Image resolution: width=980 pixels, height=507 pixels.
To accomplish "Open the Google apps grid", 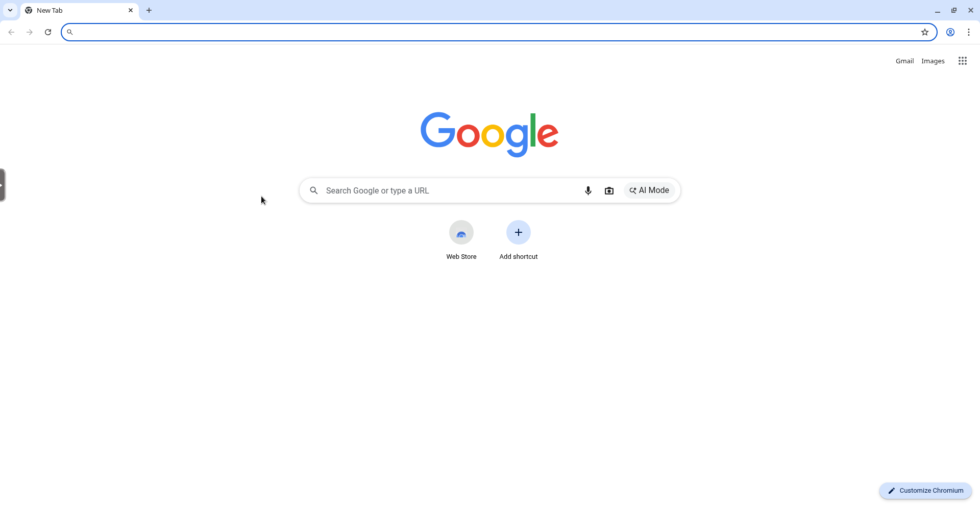I will pyautogui.click(x=963, y=61).
